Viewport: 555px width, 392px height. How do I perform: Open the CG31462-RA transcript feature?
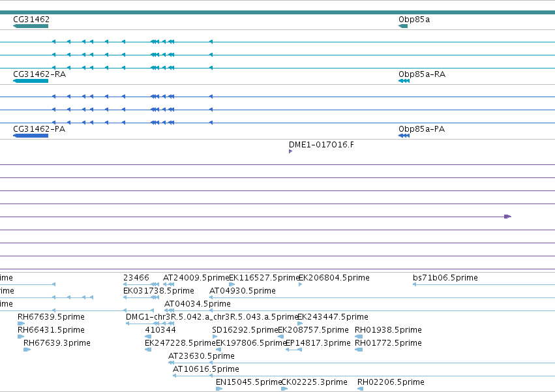tap(31, 81)
